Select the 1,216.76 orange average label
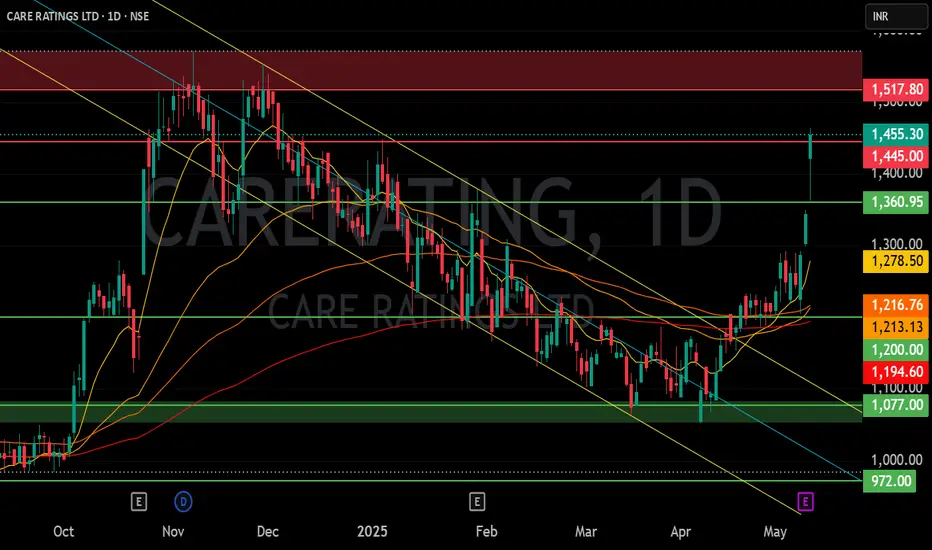The image size is (932, 550). tap(896, 305)
